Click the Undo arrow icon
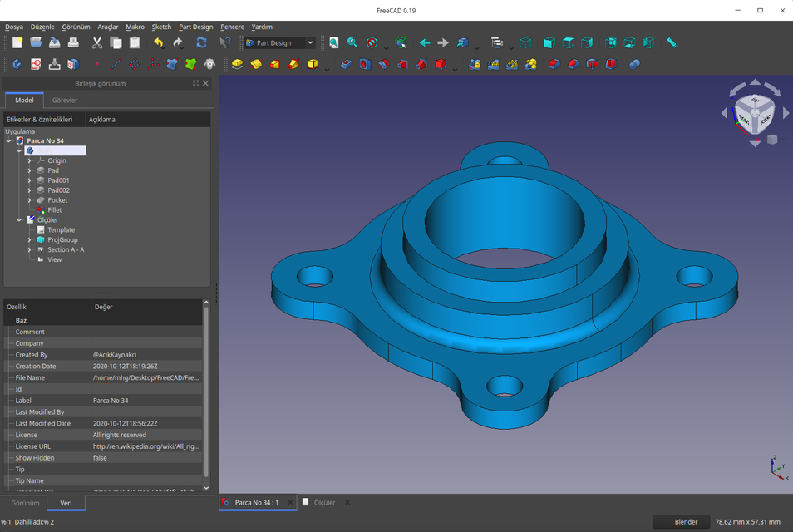793x532 pixels. point(160,42)
